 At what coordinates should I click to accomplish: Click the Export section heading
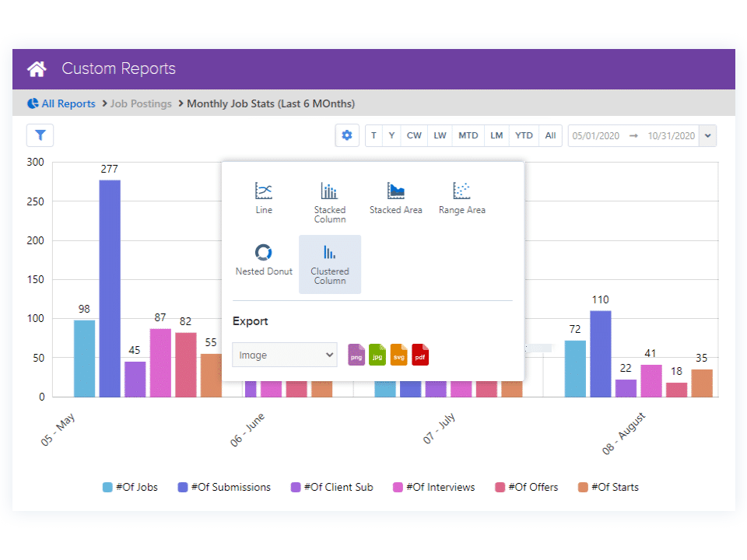pyautogui.click(x=250, y=321)
